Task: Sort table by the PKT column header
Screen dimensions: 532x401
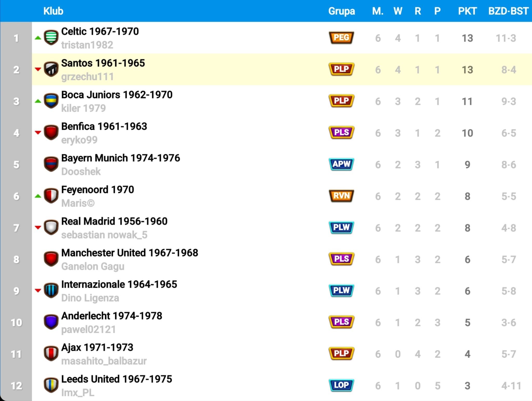Action: click(x=467, y=11)
